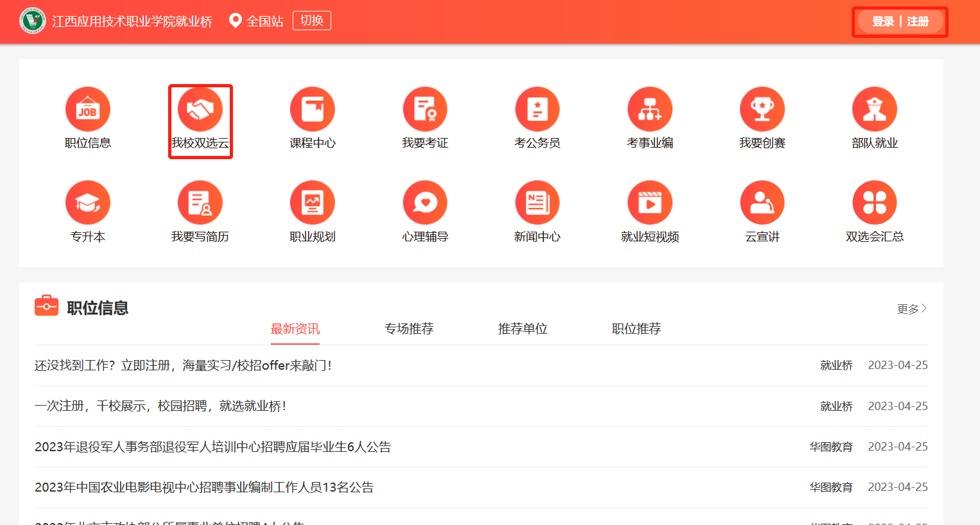Switch to the 推荐单位 tab
This screenshot has height=525, width=980.
coord(522,329)
